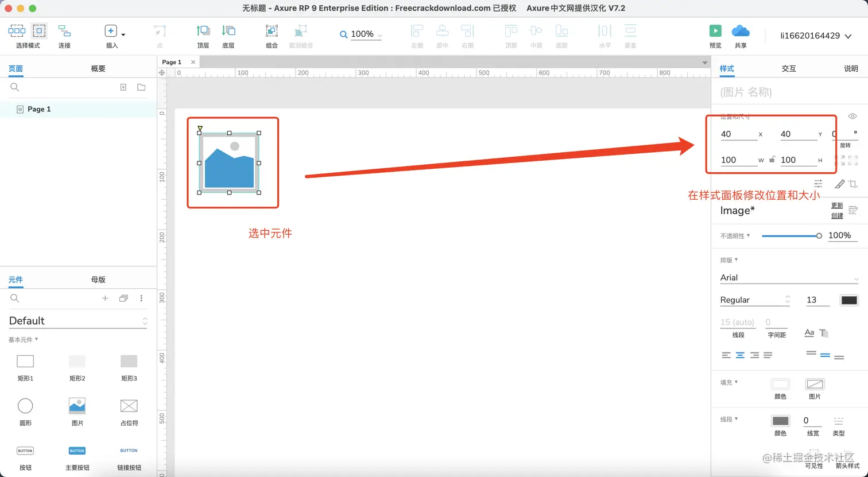
Task: Pick the 圆形 ellipse widget
Action: pyautogui.click(x=25, y=412)
